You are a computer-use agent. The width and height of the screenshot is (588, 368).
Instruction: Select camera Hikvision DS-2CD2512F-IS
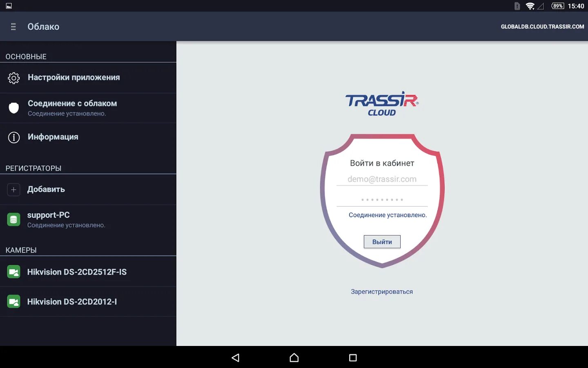pyautogui.click(x=88, y=272)
